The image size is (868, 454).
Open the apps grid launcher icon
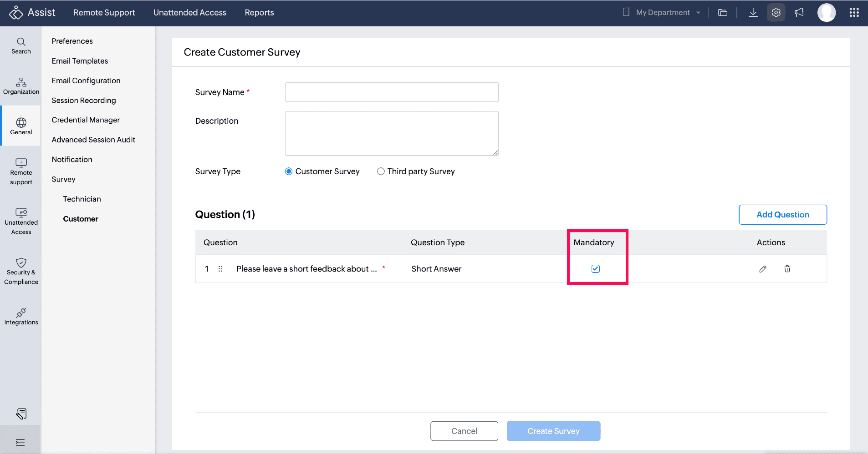coord(854,13)
